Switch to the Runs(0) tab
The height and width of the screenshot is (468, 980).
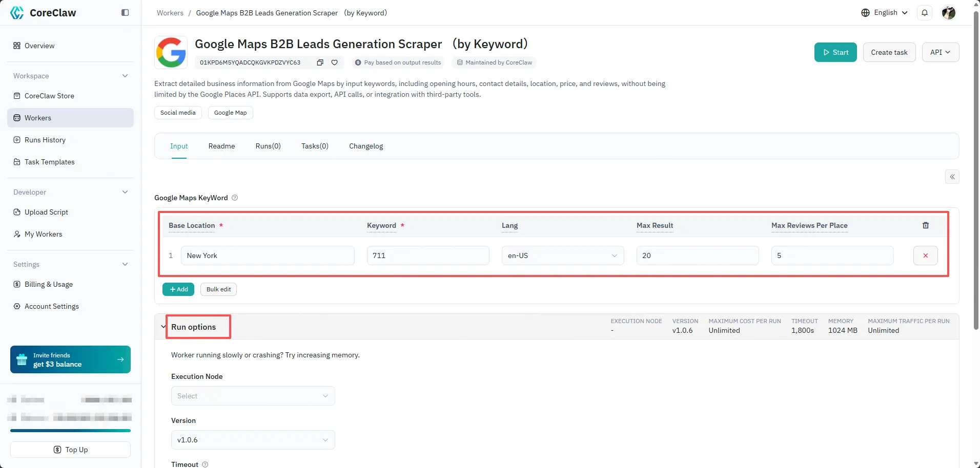[x=268, y=146]
